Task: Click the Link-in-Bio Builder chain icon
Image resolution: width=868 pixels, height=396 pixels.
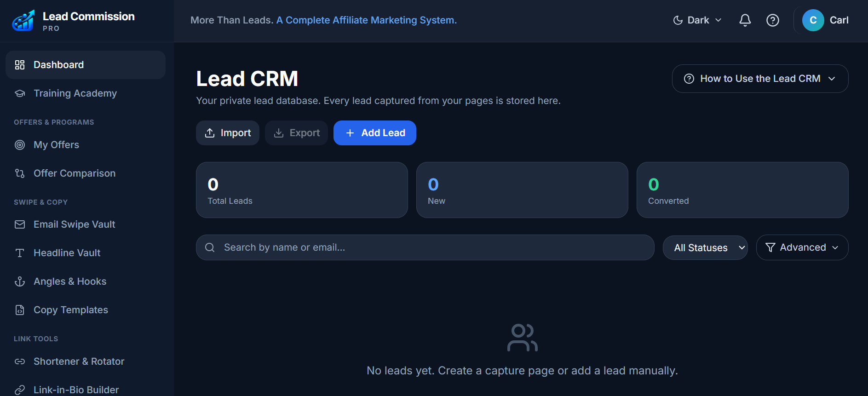Action: [x=20, y=390]
